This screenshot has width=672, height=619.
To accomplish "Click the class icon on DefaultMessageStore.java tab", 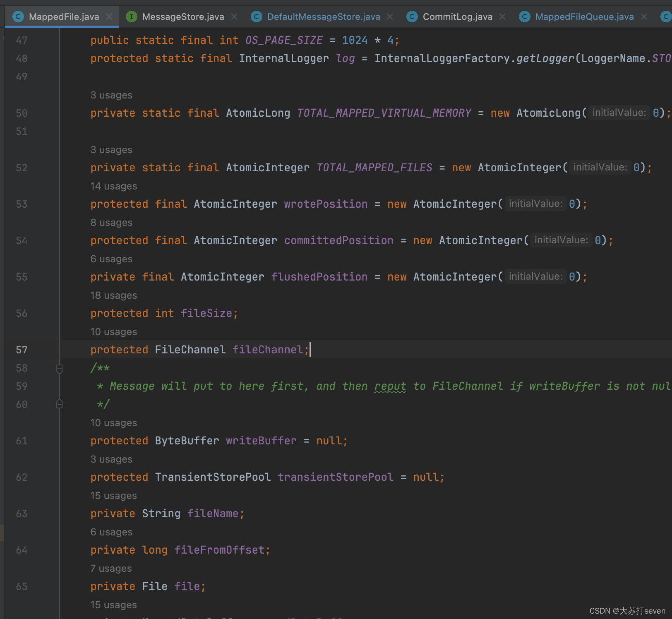I will tap(257, 17).
